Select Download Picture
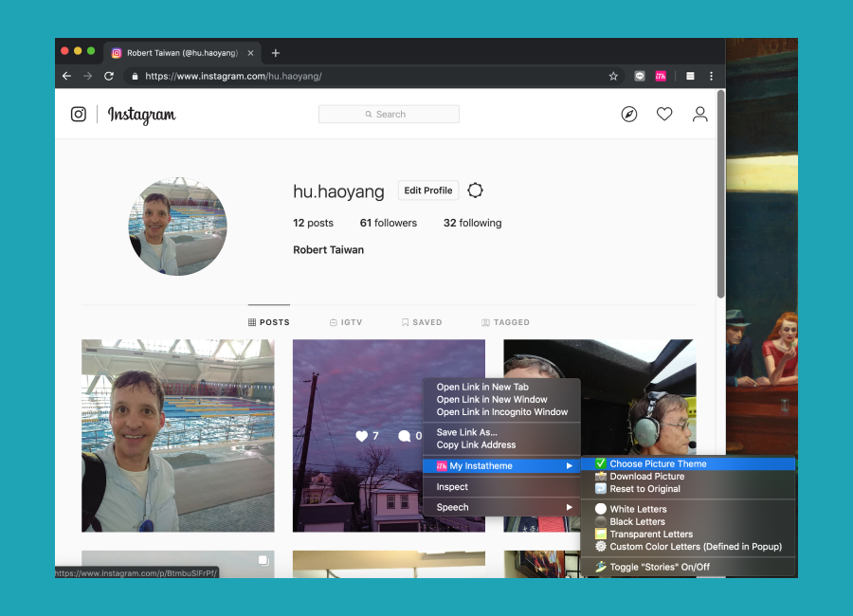 688,476
